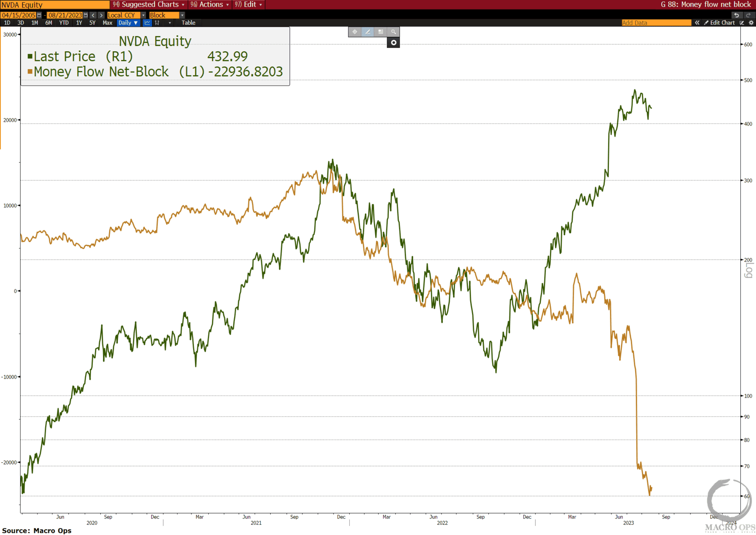Image resolution: width=756 pixels, height=535 pixels.
Task: Open Suggested Charts menu
Action: [x=149, y=4]
